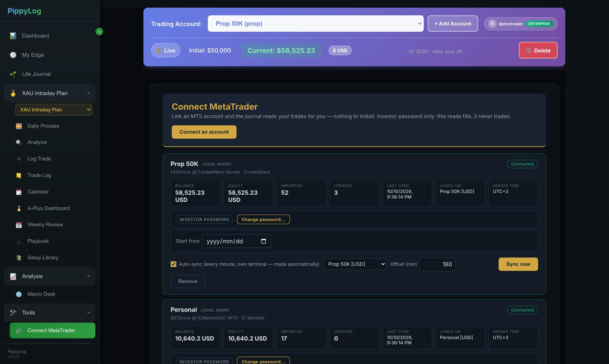The height and width of the screenshot is (364, 609).
Task: Collapse sidebar with the green arrow button
Action: [x=99, y=32]
